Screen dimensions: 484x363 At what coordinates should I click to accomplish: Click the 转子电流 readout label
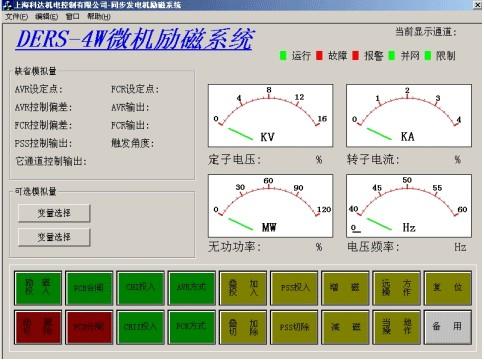[x=373, y=159]
